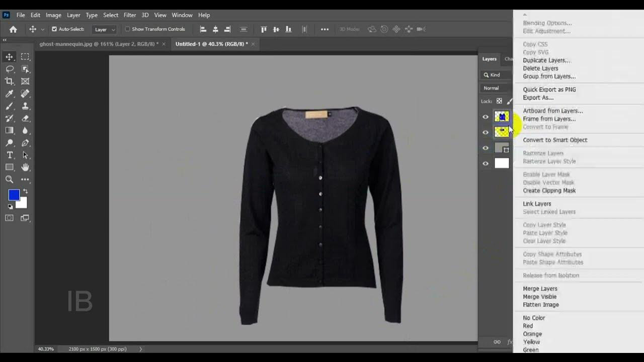Select the Move tool
This screenshot has width=644, height=362.
[x=9, y=57]
